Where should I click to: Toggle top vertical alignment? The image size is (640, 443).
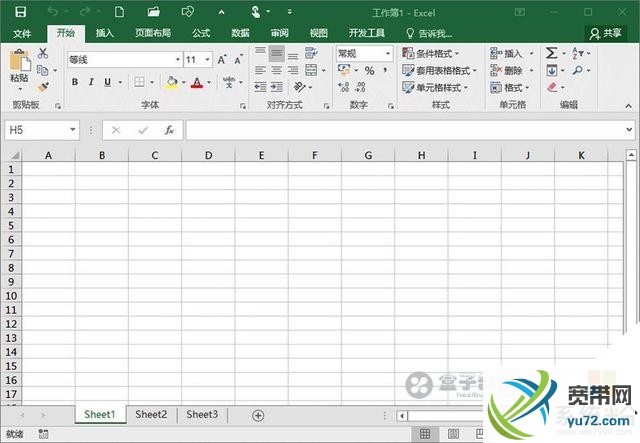point(260,52)
